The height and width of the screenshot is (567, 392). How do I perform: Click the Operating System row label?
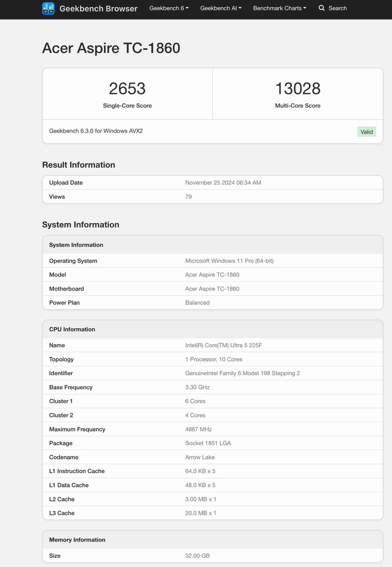point(73,261)
